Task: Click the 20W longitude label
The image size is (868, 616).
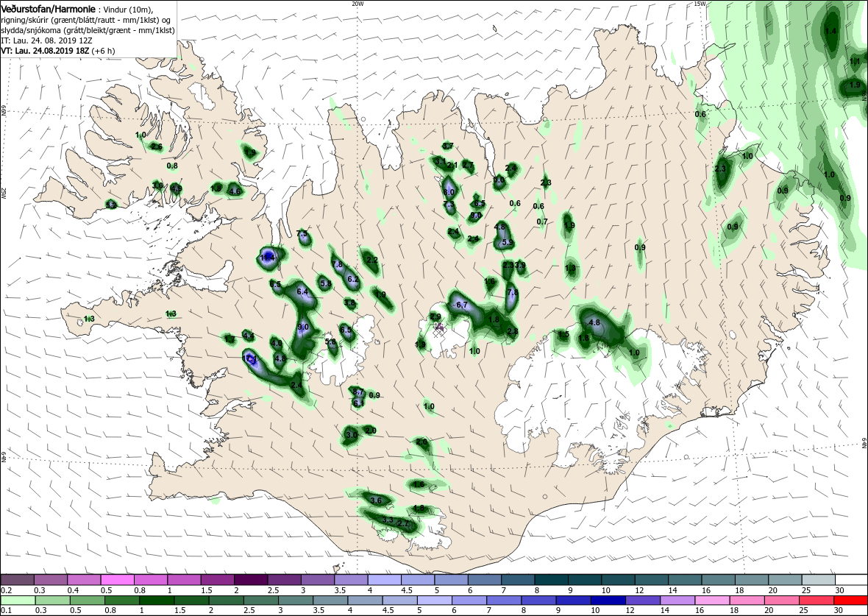Action: 357,4
